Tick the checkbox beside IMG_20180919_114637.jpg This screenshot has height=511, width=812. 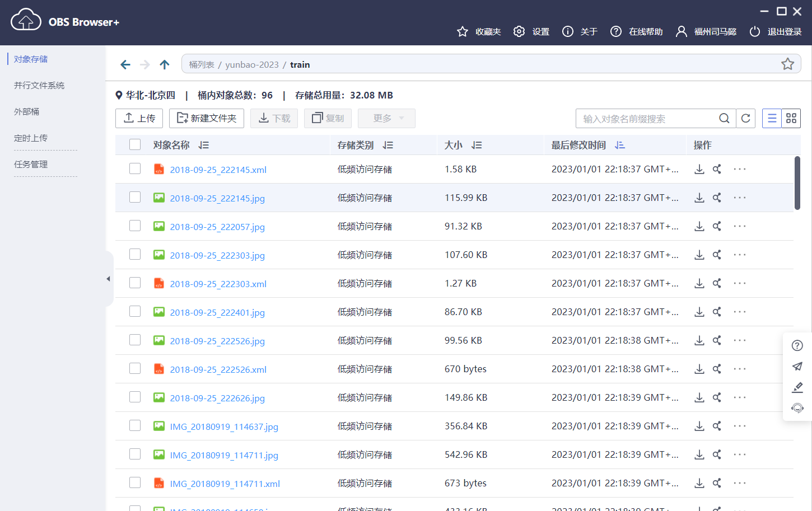134,426
